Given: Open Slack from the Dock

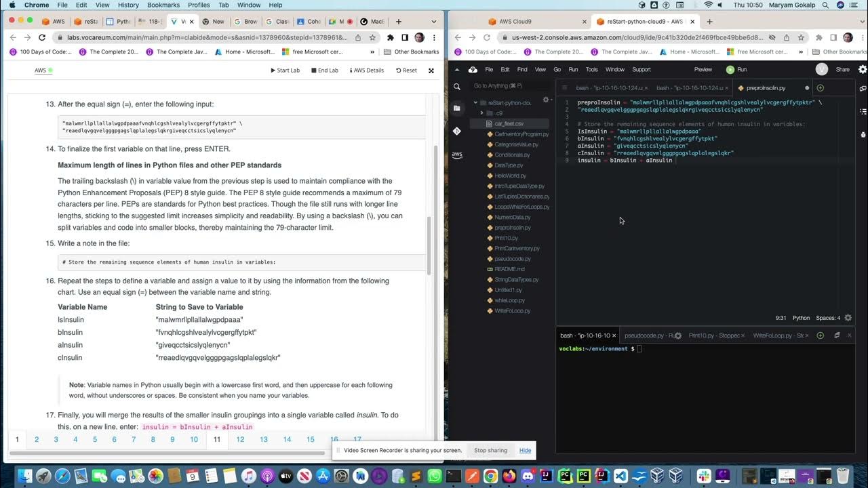Looking at the screenshot, I should click(704, 476).
